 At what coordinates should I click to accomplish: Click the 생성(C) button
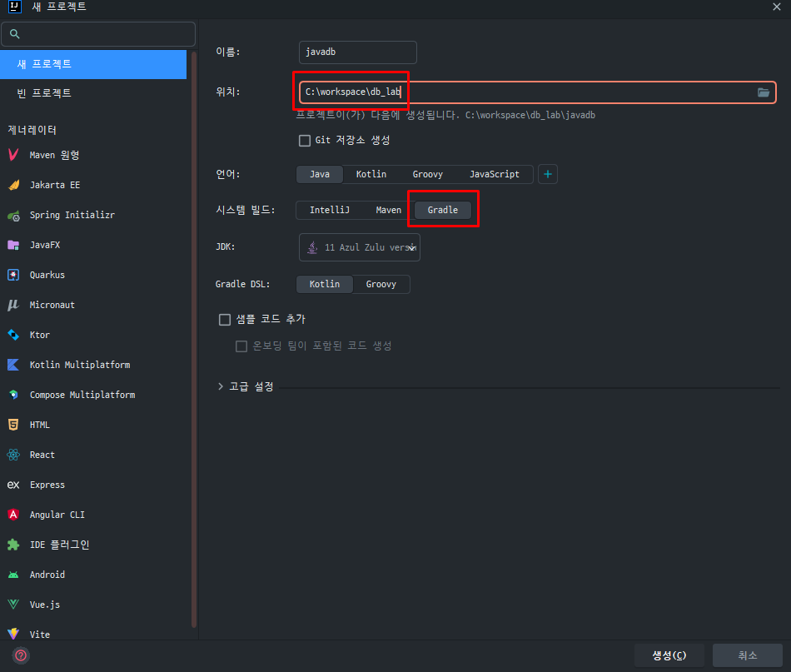669,655
